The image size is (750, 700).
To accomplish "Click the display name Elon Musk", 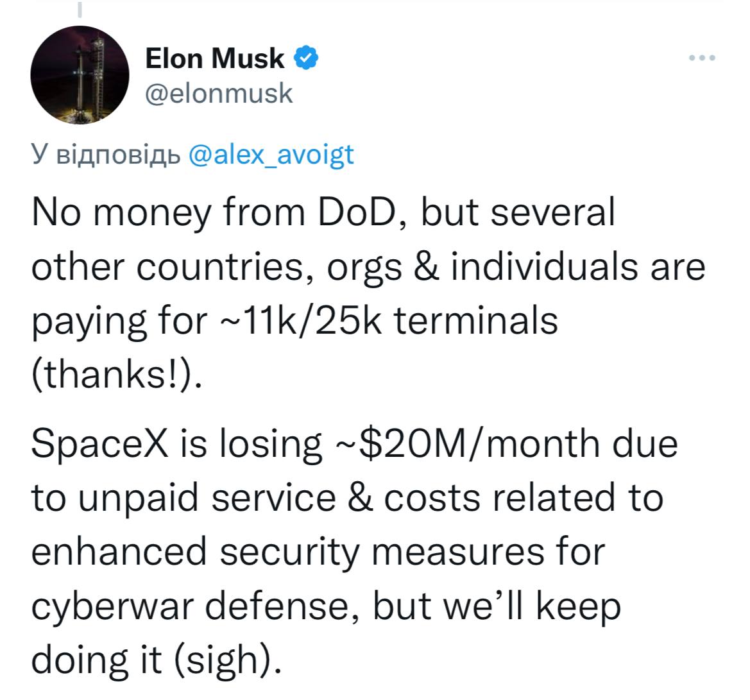I will click(x=214, y=59).
